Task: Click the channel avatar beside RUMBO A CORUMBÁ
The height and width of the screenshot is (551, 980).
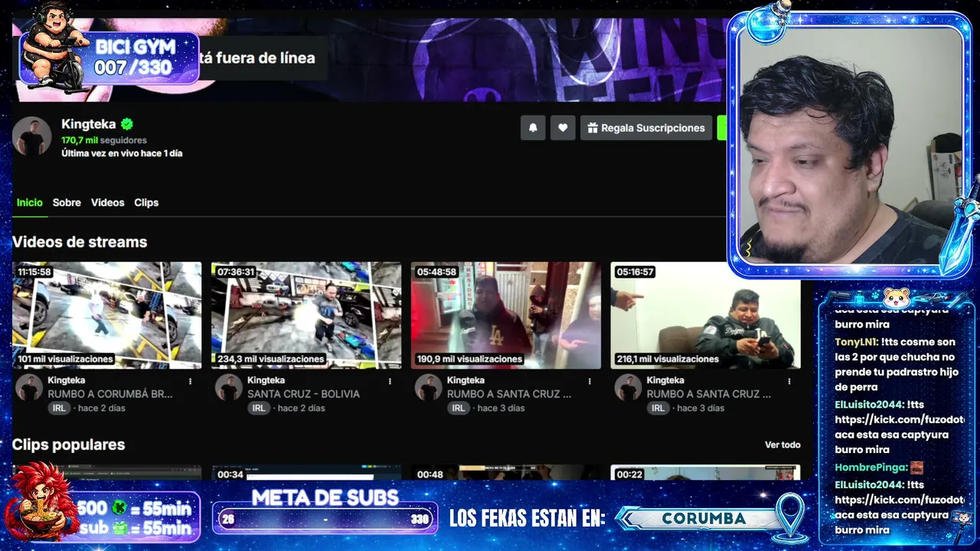Action: click(29, 387)
